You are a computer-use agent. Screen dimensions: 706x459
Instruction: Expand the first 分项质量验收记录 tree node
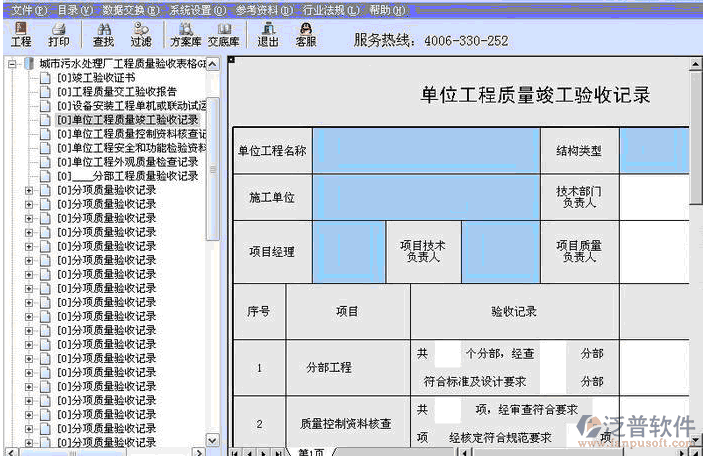point(29,190)
